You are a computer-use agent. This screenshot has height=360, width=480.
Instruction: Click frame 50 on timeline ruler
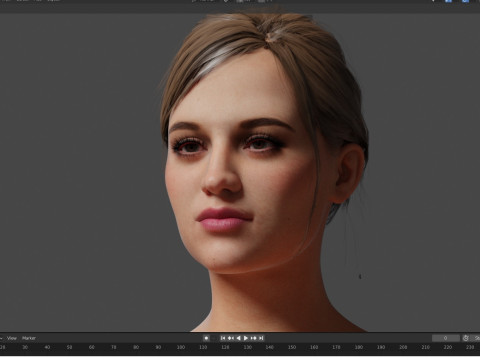coord(69,347)
